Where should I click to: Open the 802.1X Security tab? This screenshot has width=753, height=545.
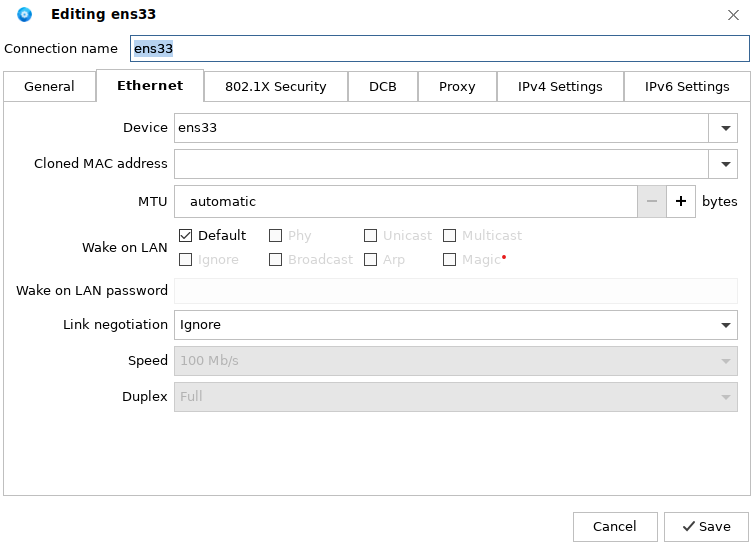(275, 87)
